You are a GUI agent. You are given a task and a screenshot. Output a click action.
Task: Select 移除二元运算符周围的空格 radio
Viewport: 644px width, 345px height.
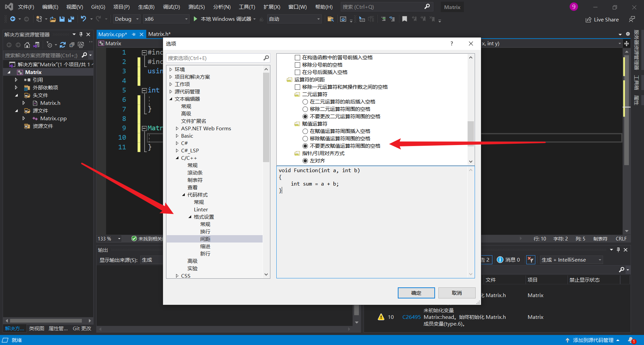click(305, 109)
